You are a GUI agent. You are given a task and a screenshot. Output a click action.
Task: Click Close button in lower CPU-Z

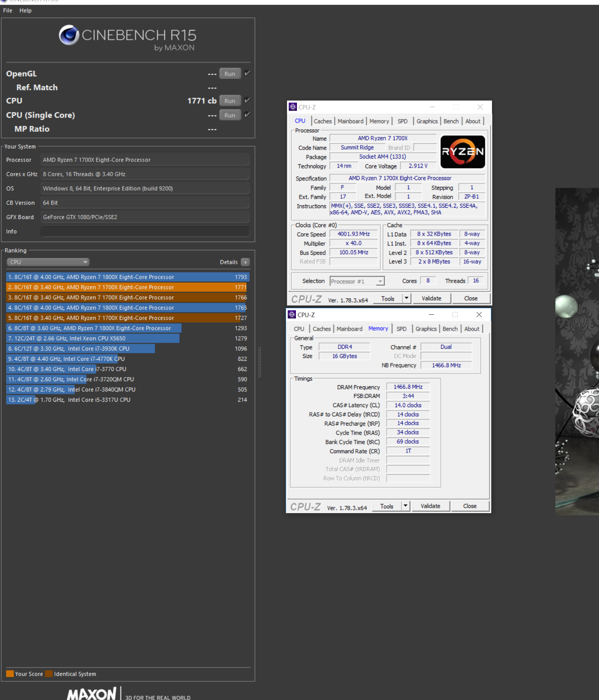pyautogui.click(x=470, y=506)
